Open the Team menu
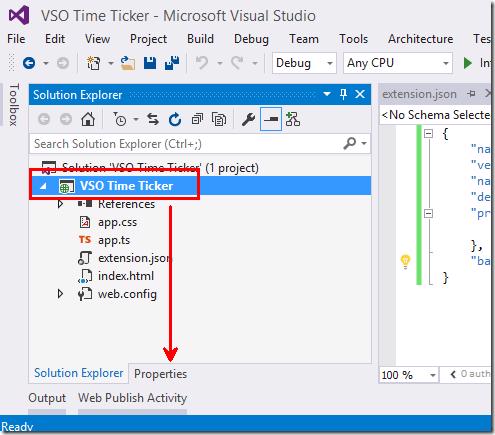495x435 pixels. tap(304, 39)
